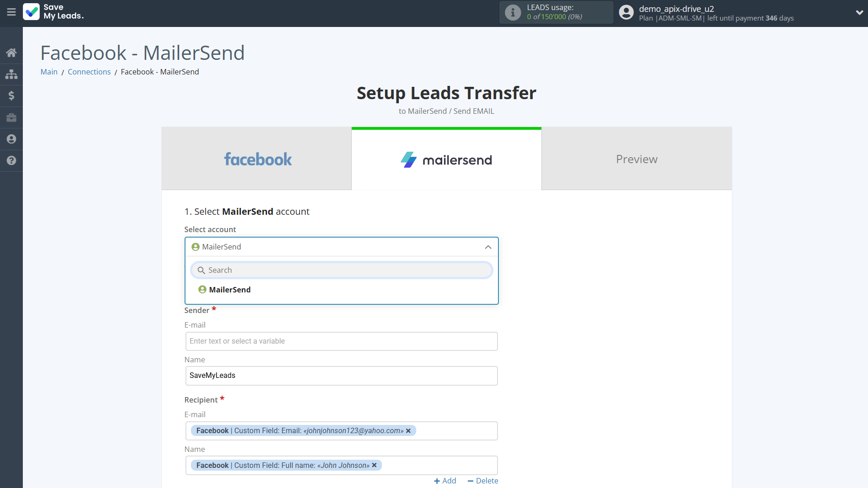Screen dimensions: 868x488
Task: Open the hamburger menu icon
Action: [x=11, y=12]
